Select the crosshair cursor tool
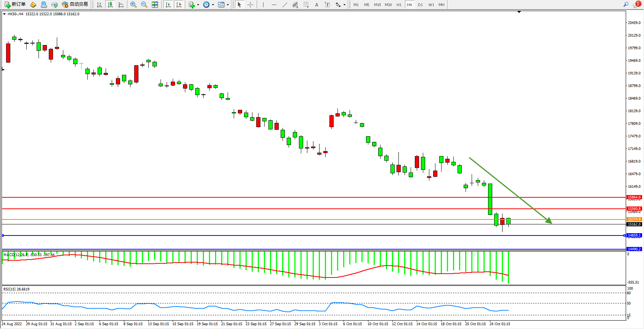The height and width of the screenshot is (329, 644). point(250,5)
